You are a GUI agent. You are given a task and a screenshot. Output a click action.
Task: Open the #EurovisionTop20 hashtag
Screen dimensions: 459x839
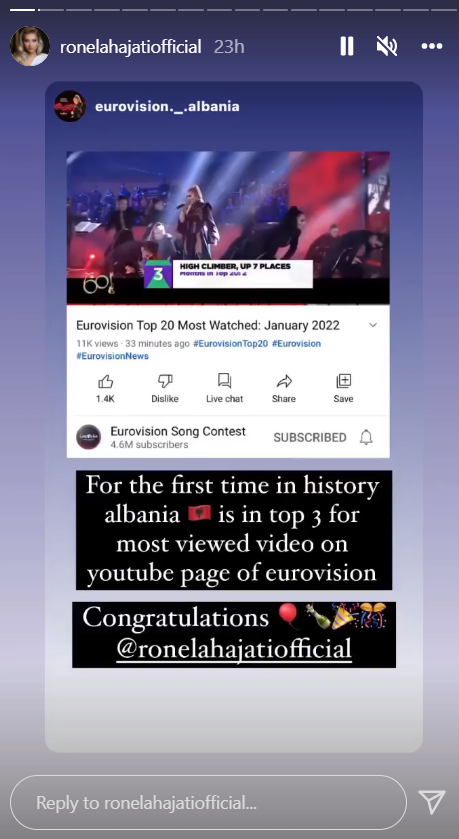(230, 344)
